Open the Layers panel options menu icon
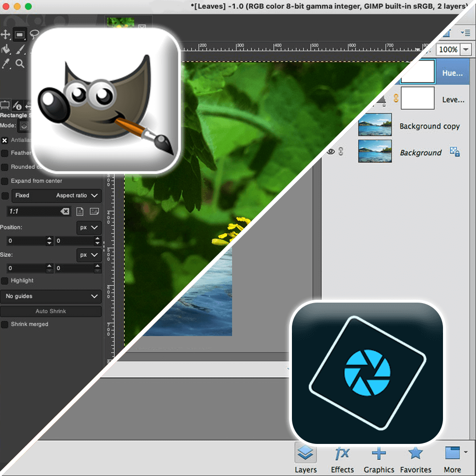Screen dimensions: 476x476 pos(465,33)
